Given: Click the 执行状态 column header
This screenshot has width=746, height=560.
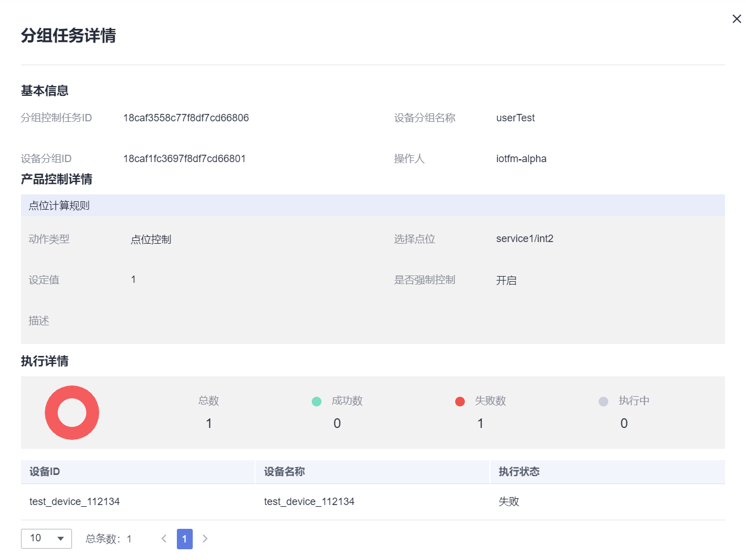Looking at the screenshot, I should click(x=519, y=472).
